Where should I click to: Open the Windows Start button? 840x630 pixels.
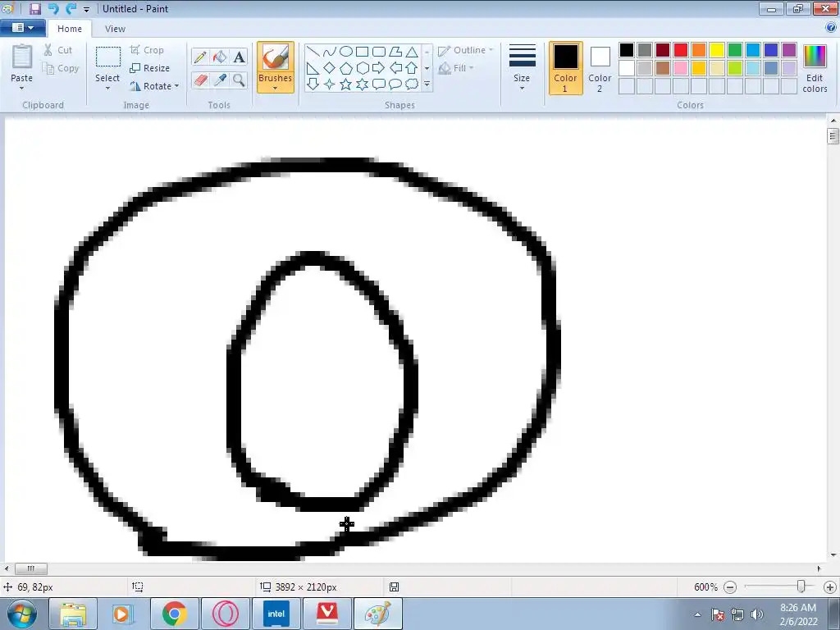[22, 614]
